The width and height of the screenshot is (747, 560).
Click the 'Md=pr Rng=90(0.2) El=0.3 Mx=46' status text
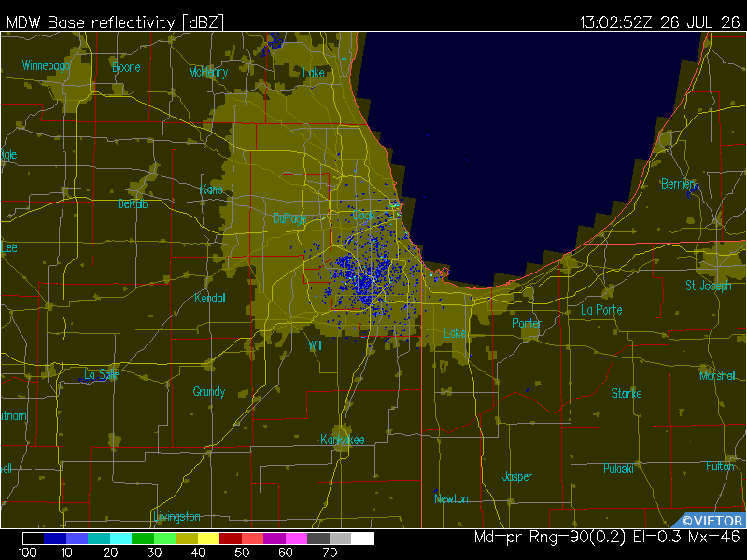tap(607, 538)
